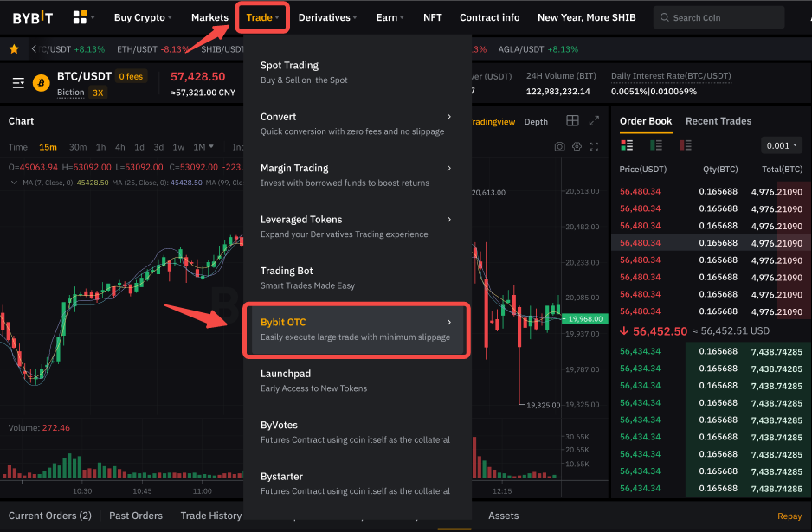Maximize chart using the diagonal expand arrow
This screenshot has width=812, height=532.
595,121
